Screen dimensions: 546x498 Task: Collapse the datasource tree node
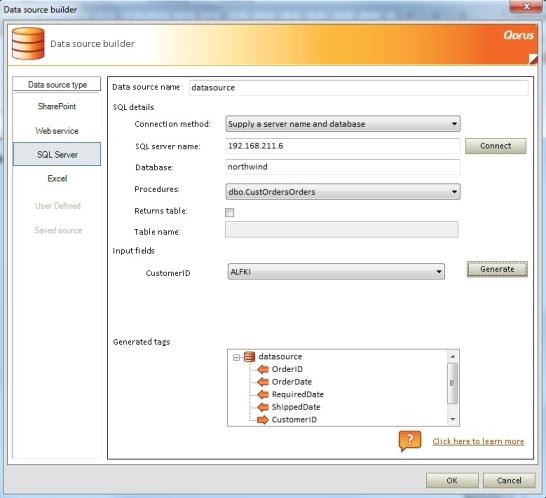237,357
